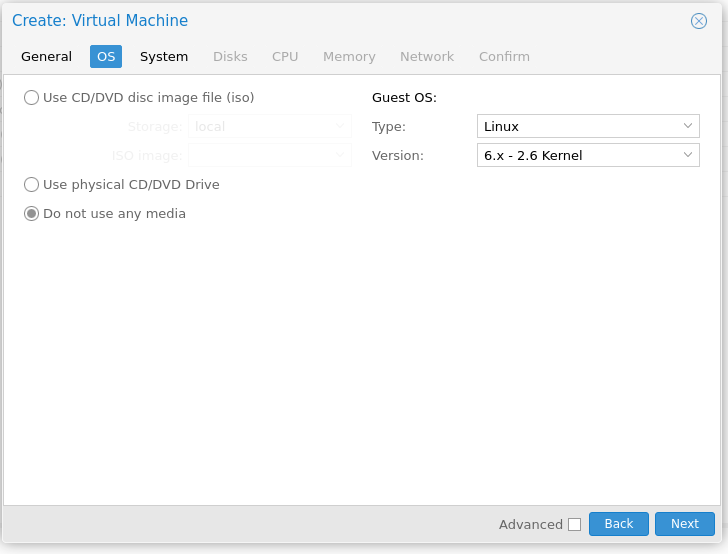728x554 pixels.
Task: Select Do not use any media
Action: point(32,214)
